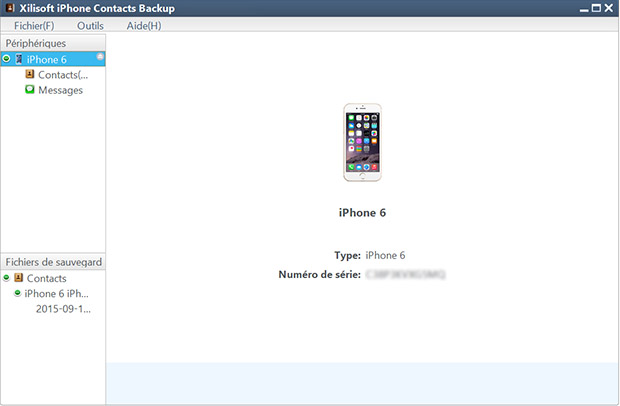Click the iPhone 6 device icon in sidebar
Image resolution: width=620 pixels, height=406 pixels.
(x=19, y=59)
